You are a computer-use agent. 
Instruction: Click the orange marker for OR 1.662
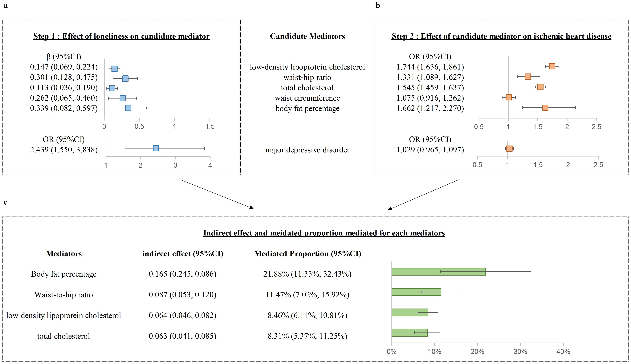[545, 108]
